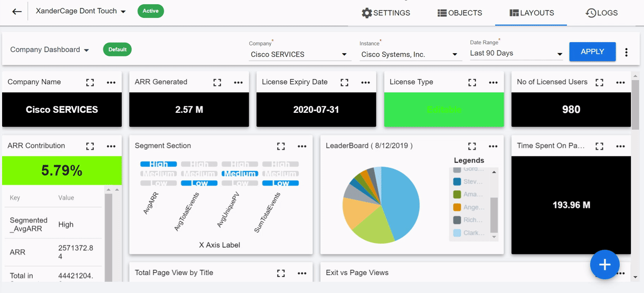Viewport: 644px width, 293px height.
Task: Open the Instance dropdown showing Cisco Systems, Inc.
Action: (x=410, y=54)
